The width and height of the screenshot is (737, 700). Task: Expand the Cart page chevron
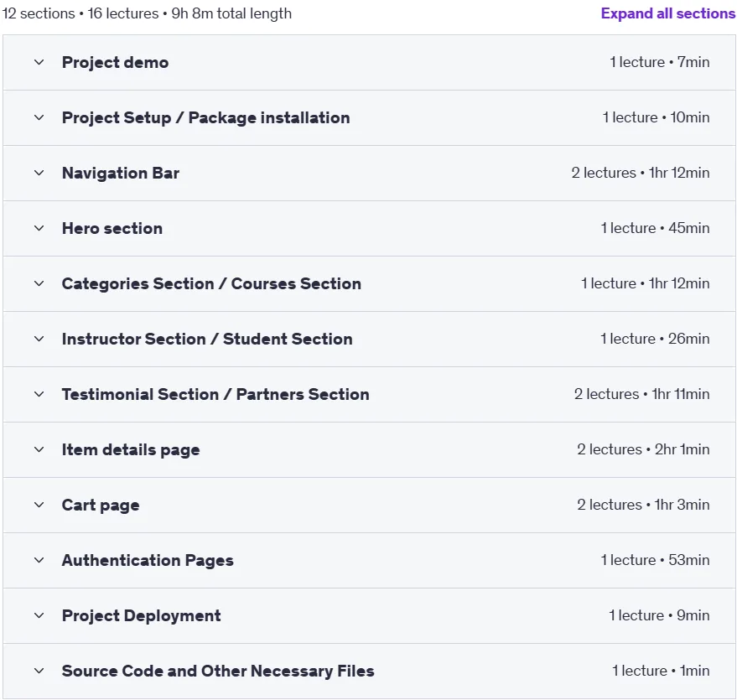click(39, 505)
